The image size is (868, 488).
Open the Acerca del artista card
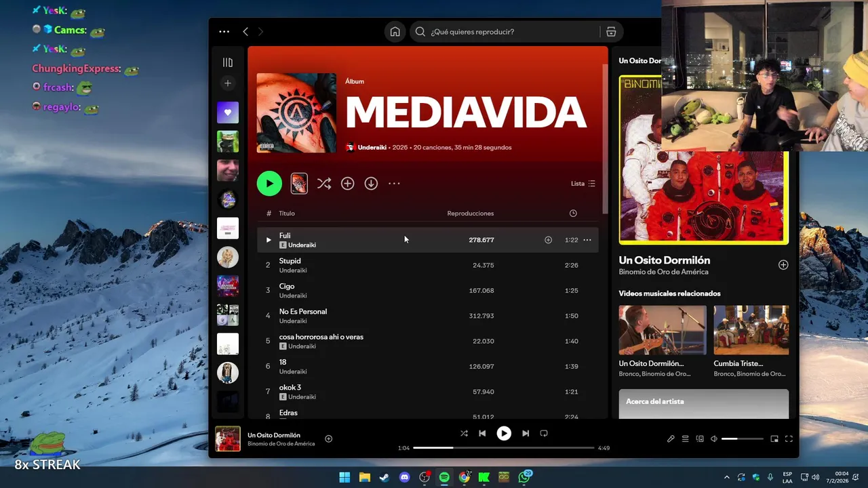[704, 404]
